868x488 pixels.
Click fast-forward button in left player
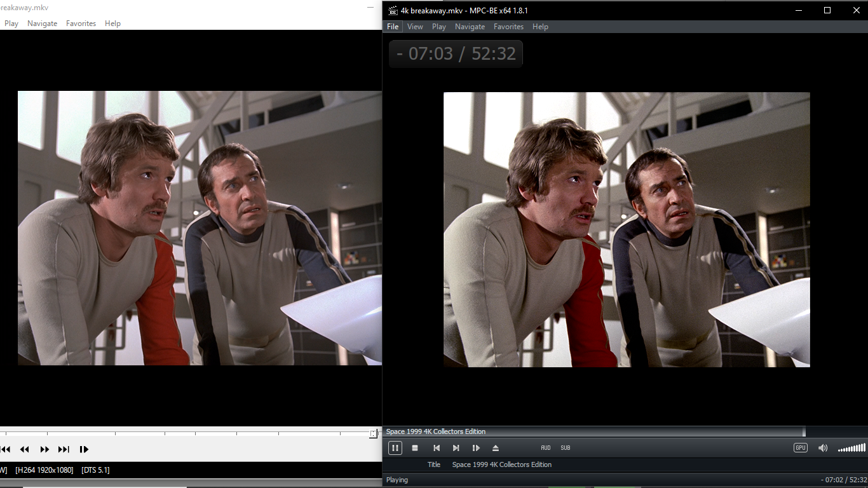tap(44, 449)
